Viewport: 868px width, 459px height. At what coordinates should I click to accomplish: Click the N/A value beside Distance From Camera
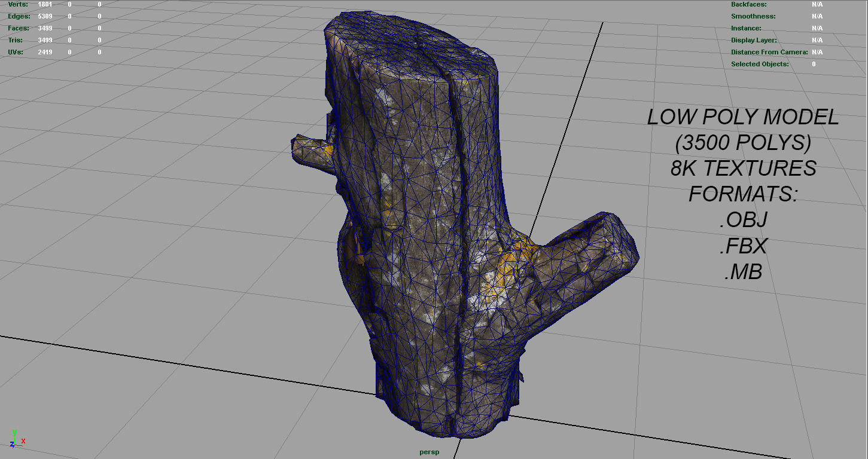point(817,52)
